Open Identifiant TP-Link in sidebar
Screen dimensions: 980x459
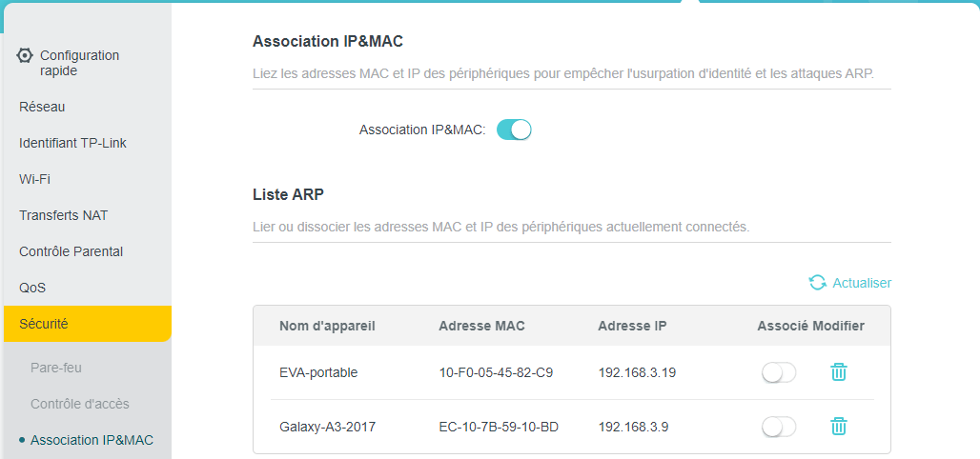coord(72,143)
